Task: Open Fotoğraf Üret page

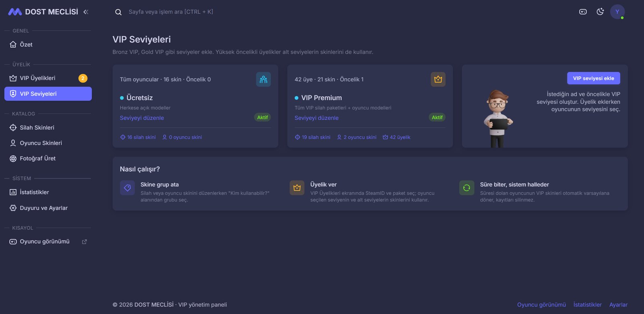Action: (48, 158)
